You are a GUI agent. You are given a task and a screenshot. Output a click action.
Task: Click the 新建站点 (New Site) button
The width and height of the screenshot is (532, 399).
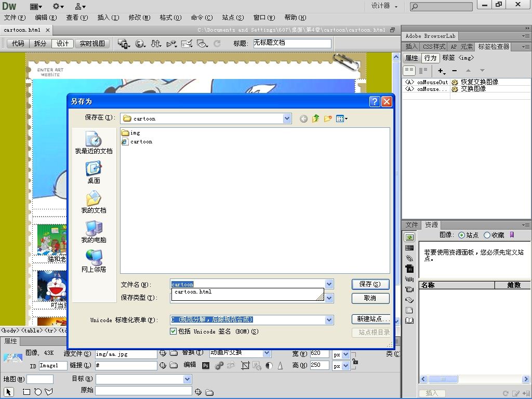(x=371, y=319)
